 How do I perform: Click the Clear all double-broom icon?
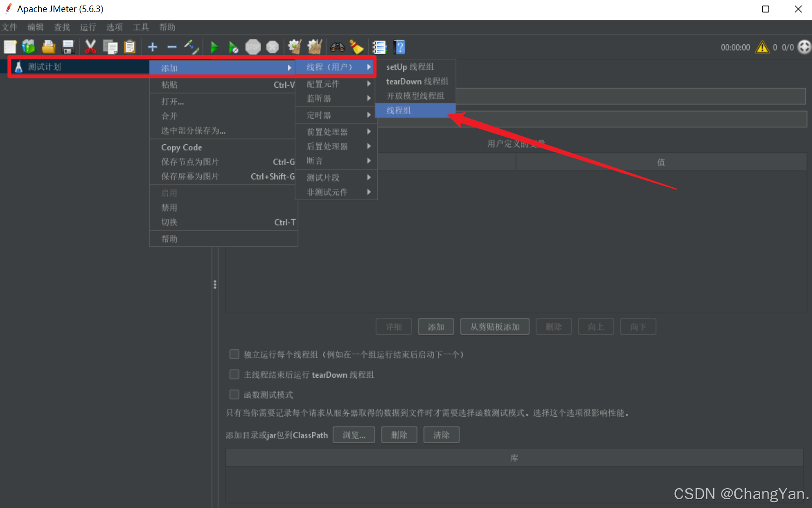coord(315,47)
